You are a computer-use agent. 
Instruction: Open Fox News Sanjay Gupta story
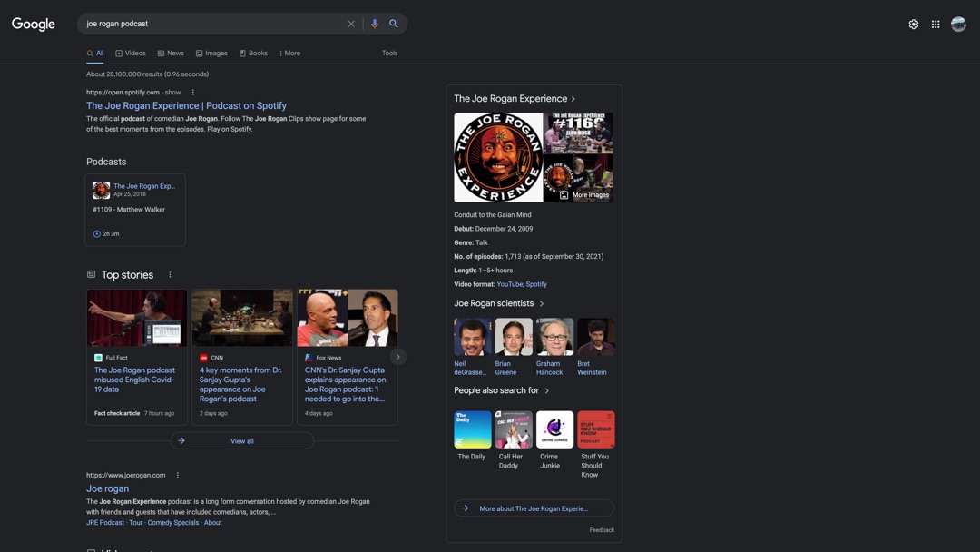[345, 384]
